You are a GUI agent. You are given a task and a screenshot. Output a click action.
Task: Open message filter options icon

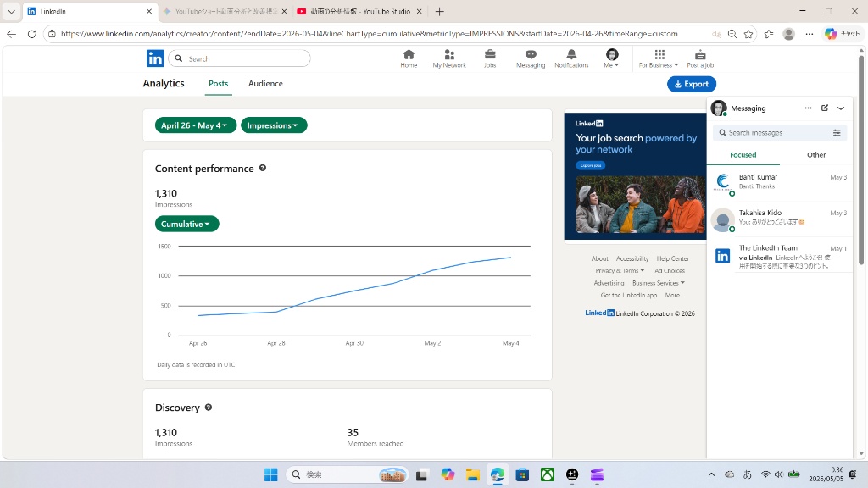pyautogui.click(x=837, y=133)
